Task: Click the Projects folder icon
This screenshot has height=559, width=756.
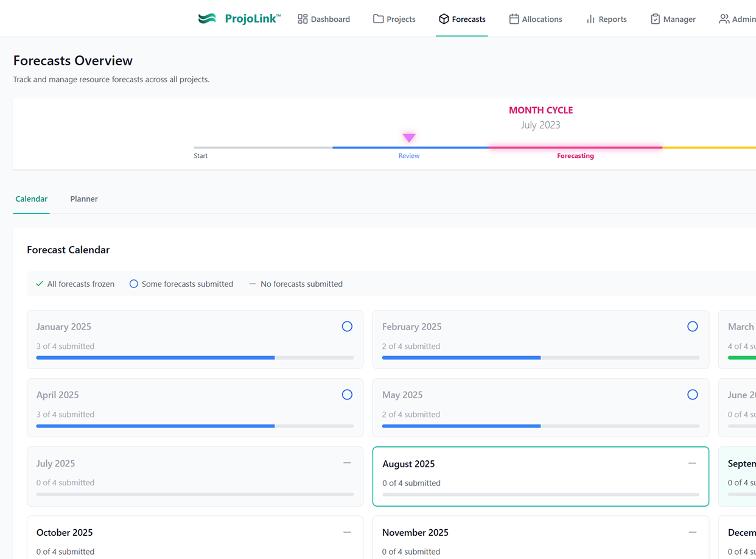Action: tap(378, 19)
